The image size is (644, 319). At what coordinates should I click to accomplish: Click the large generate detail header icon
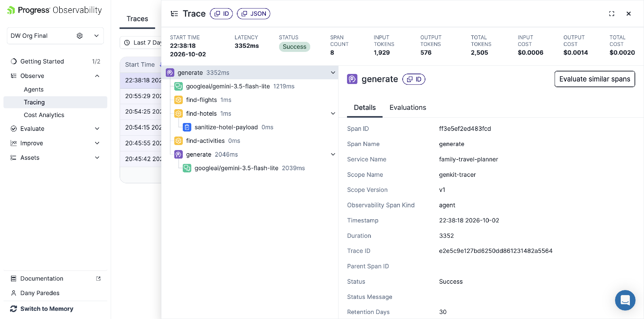pos(352,79)
